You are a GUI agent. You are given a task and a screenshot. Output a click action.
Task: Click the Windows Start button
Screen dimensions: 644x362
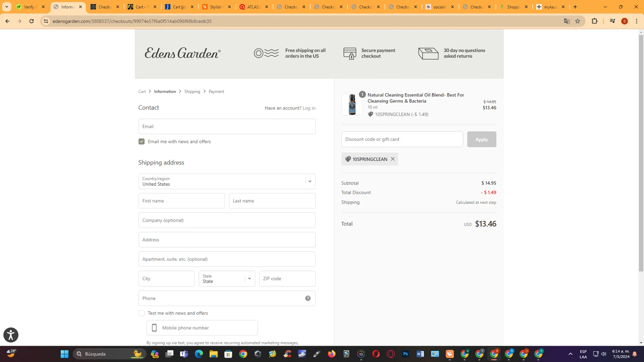64,354
